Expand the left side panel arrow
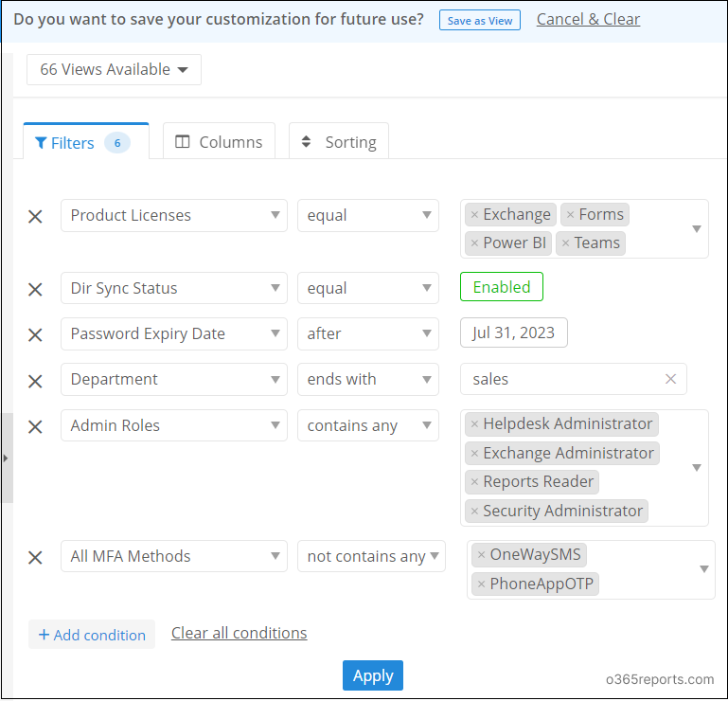Viewport: 728px width, 701px height. coord(7,458)
